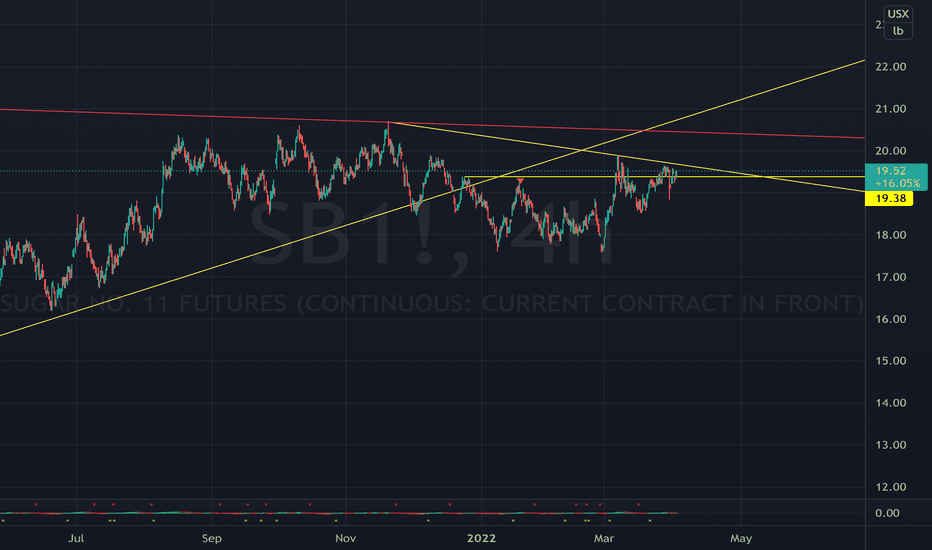Click the Sep label on time axis
The height and width of the screenshot is (550, 932).
tap(212, 539)
